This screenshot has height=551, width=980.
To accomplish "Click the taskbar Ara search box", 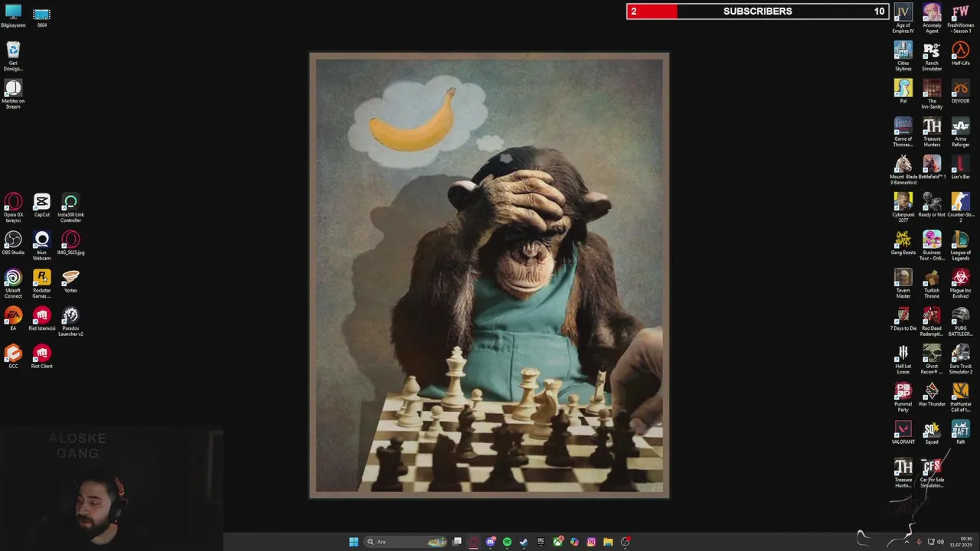I will 406,542.
